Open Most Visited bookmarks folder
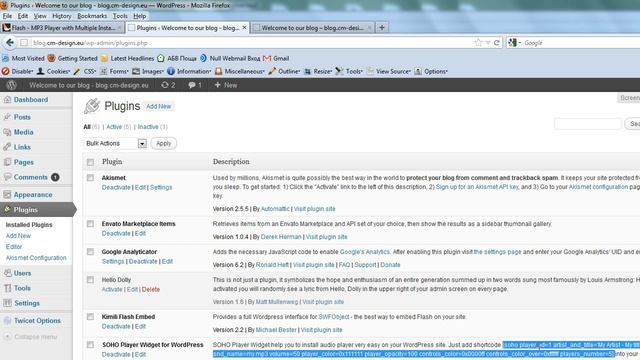This screenshot has height=360, width=640. click(x=23, y=58)
